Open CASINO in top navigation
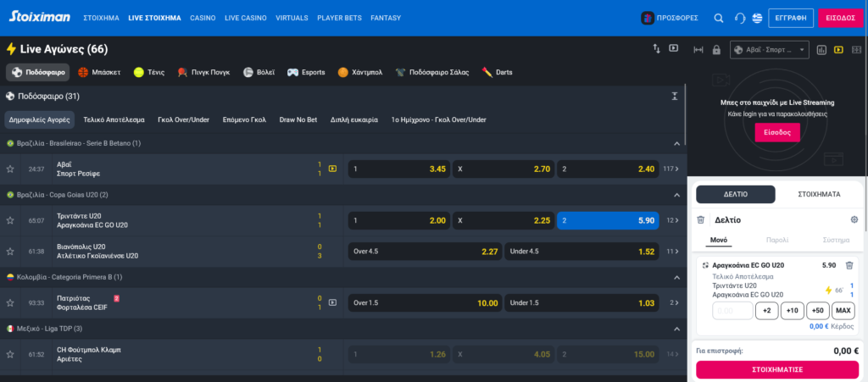 [203, 19]
